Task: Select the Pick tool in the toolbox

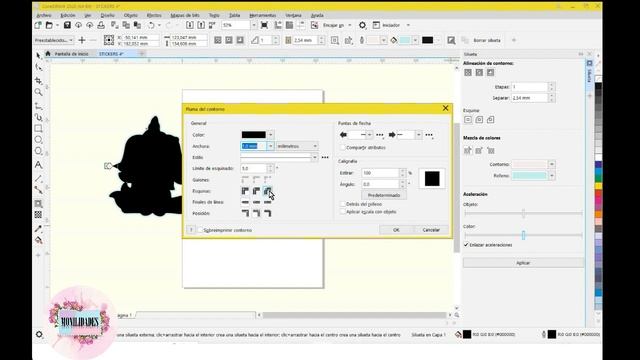Action: point(38,56)
